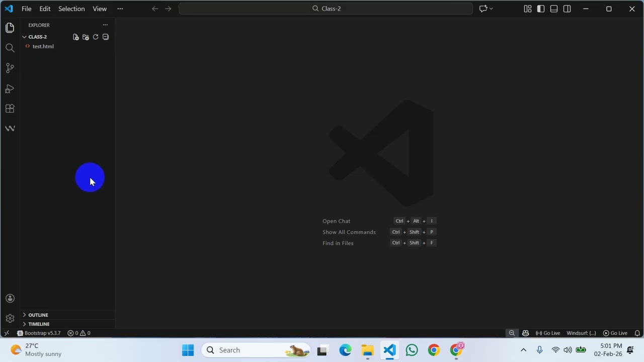Show hidden system tray icons

click(x=523, y=350)
